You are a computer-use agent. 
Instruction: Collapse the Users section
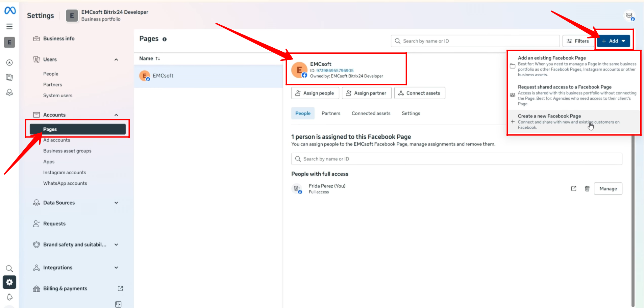116,60
